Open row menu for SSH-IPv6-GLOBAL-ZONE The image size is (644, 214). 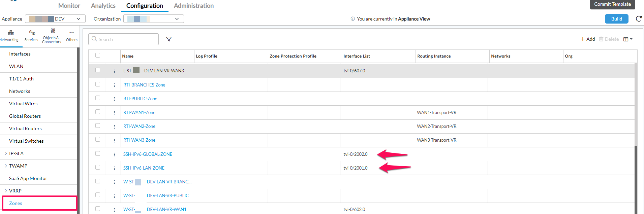[x=114, y=154]
